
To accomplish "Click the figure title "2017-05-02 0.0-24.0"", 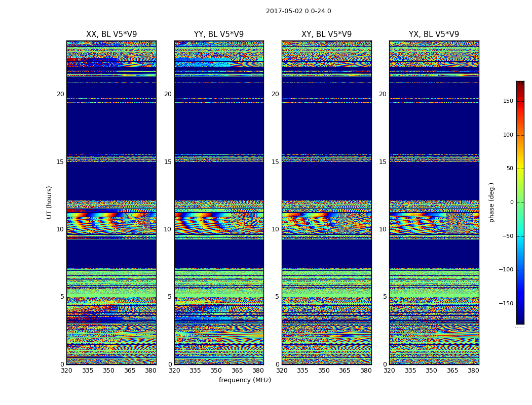I will [x=298, y=11].
